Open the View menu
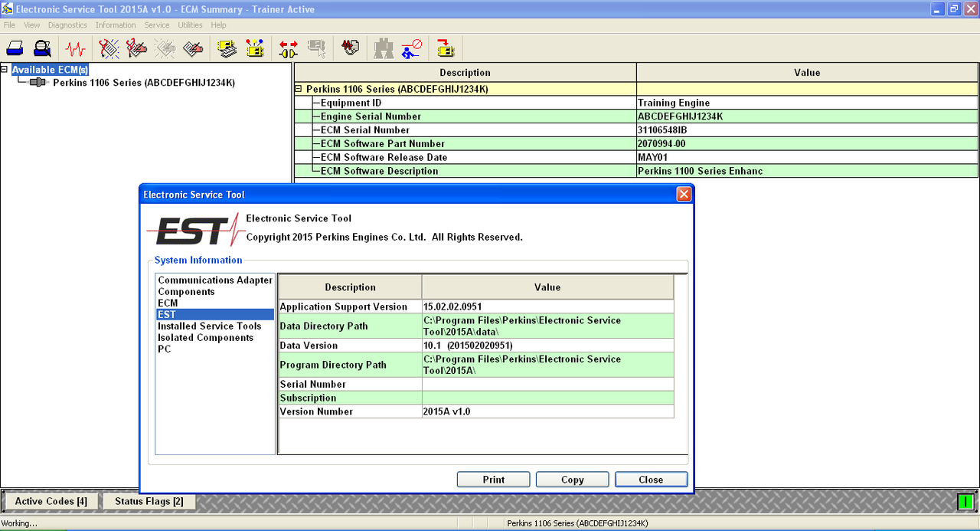Viewport: 980px width, 531px height. pyautogui.click(x=31, y=25)
